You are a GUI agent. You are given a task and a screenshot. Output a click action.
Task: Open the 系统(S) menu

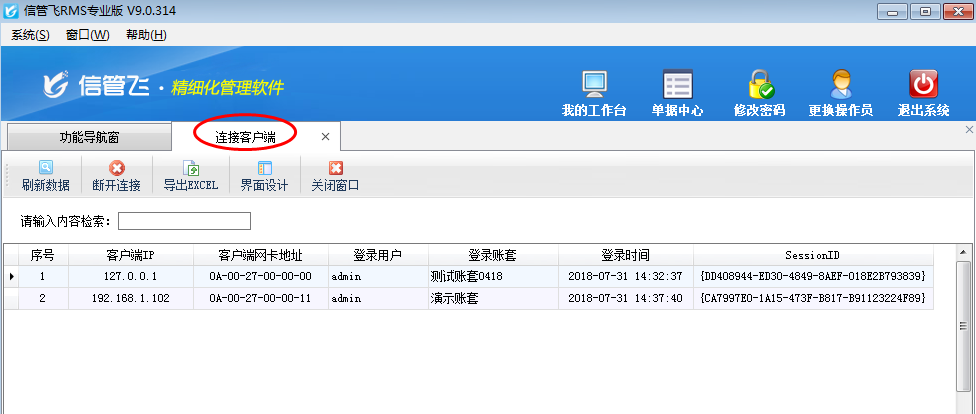pos(30,35)
